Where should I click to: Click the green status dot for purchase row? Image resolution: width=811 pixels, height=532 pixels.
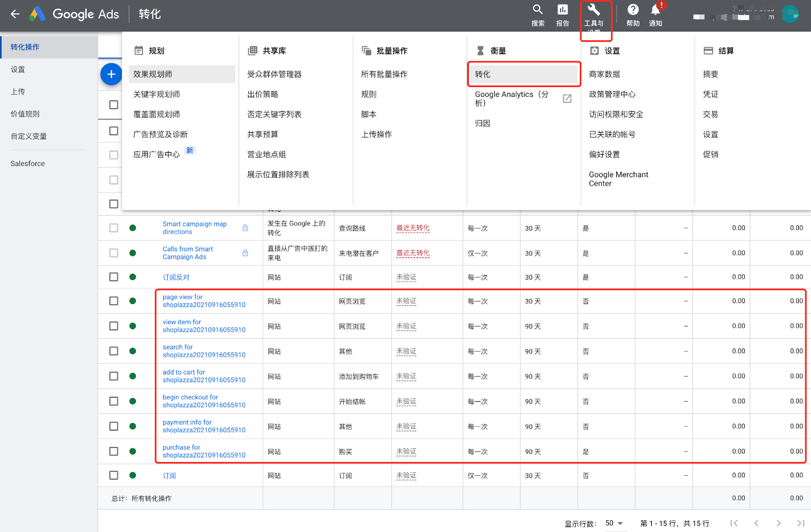[x=133, y=451]
